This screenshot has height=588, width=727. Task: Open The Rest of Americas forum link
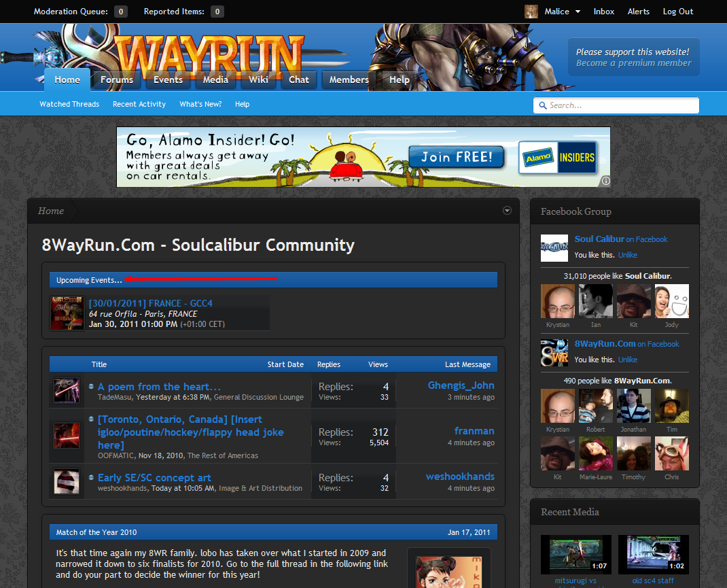[x=223, y=456]
